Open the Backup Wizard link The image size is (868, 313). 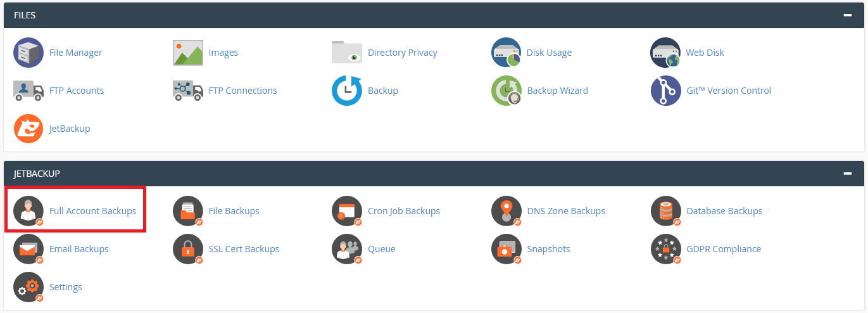558,91
